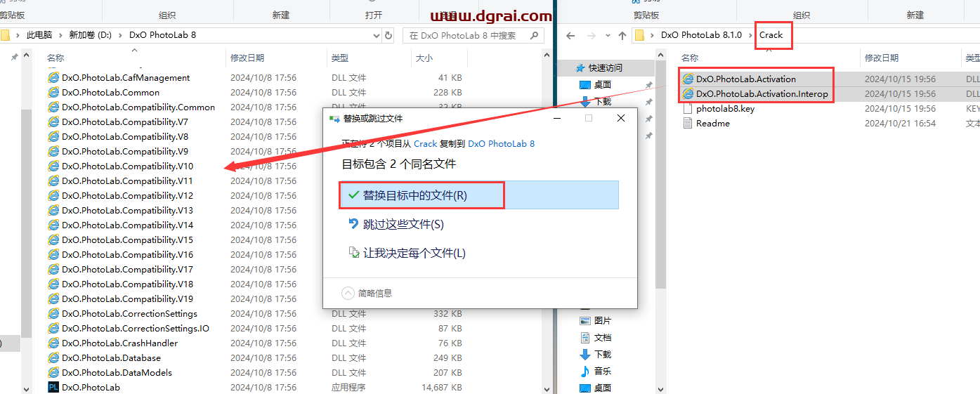
Task: Select DxO.PhotoLab.Compatibility.V12 file icon
Action: pos(53,195)
